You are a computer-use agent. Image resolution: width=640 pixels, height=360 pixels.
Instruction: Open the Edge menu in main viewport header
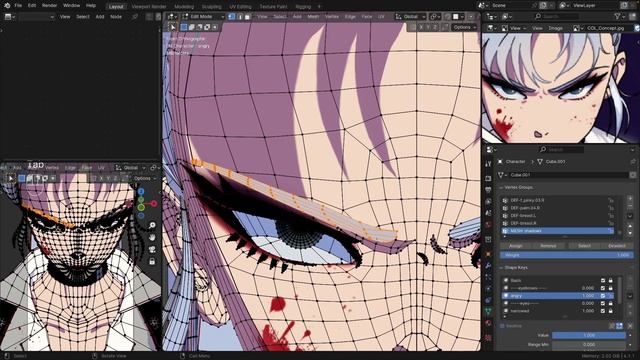point(350,17)
